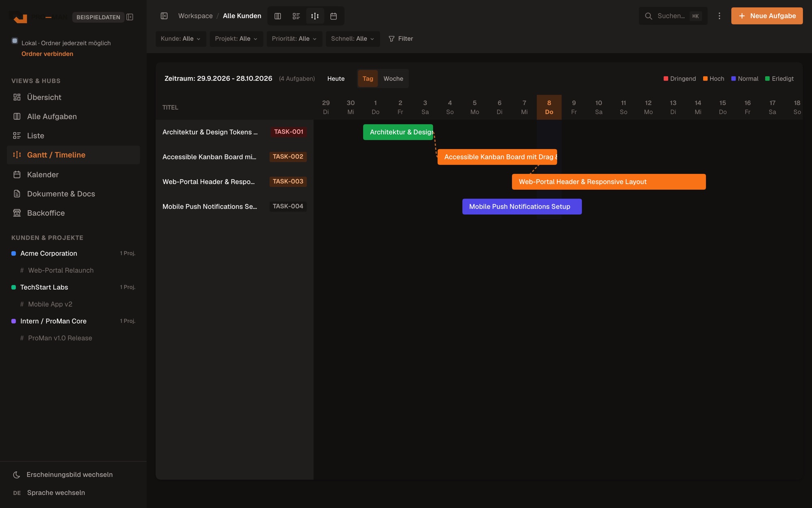Screen dimensions: 812x508
Task: Toggle sidebar panel icon left of Workspace
Action: (x=164, y=16)
